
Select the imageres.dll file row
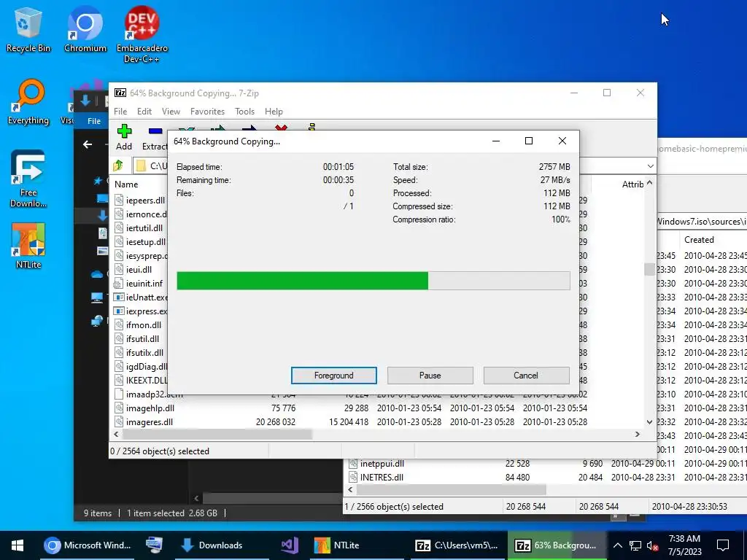350,422
